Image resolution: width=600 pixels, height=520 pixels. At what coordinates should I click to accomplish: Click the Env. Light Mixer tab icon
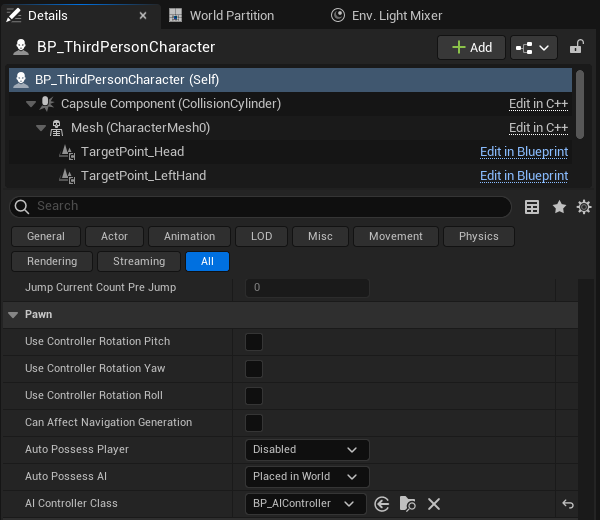tap(338, 15)
